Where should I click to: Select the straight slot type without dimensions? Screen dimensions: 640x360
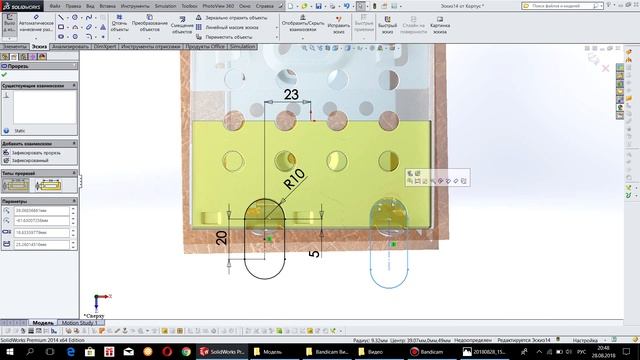[x=16, y=186]
